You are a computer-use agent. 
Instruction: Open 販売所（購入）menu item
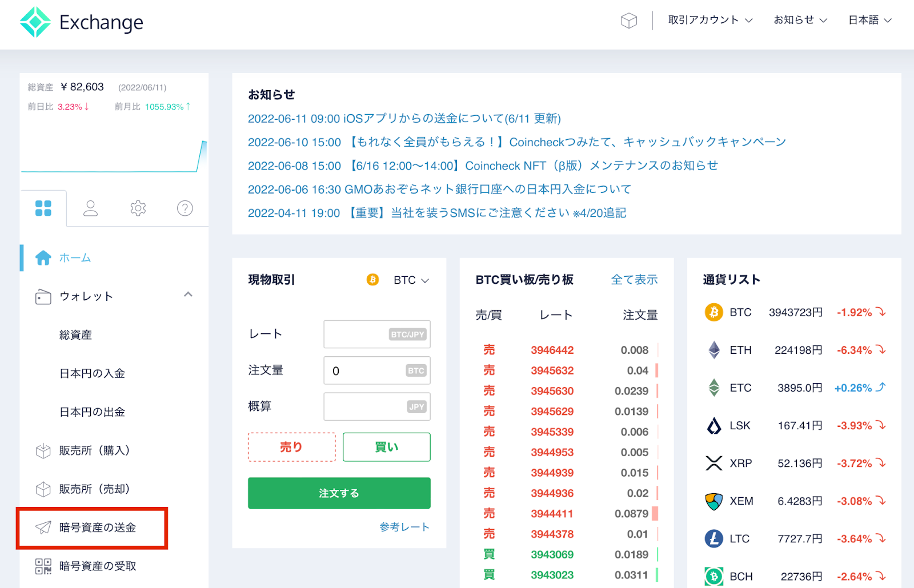click(94, 450)
